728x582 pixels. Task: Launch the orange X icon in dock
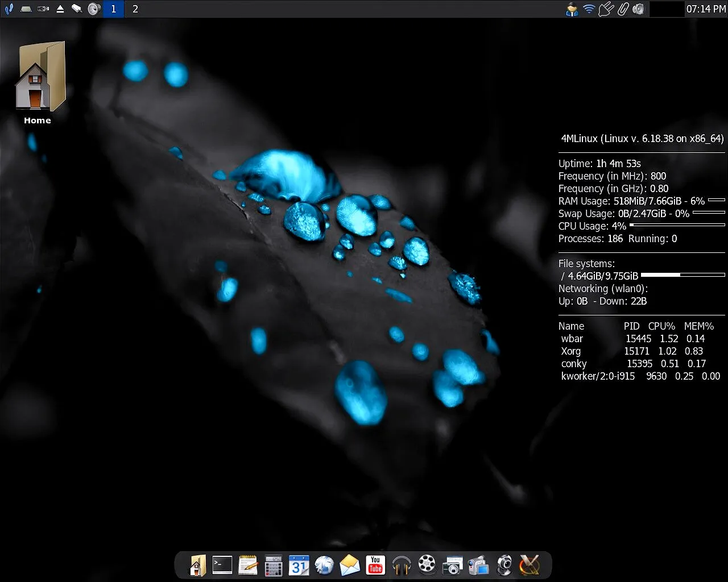pyautogui.click(x=530, y=565)
